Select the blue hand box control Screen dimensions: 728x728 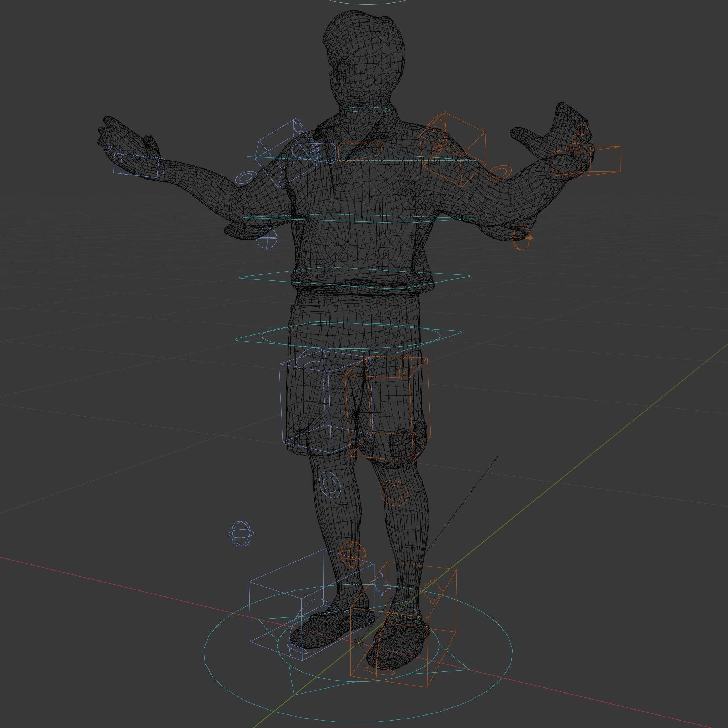[x=139, y=166]
